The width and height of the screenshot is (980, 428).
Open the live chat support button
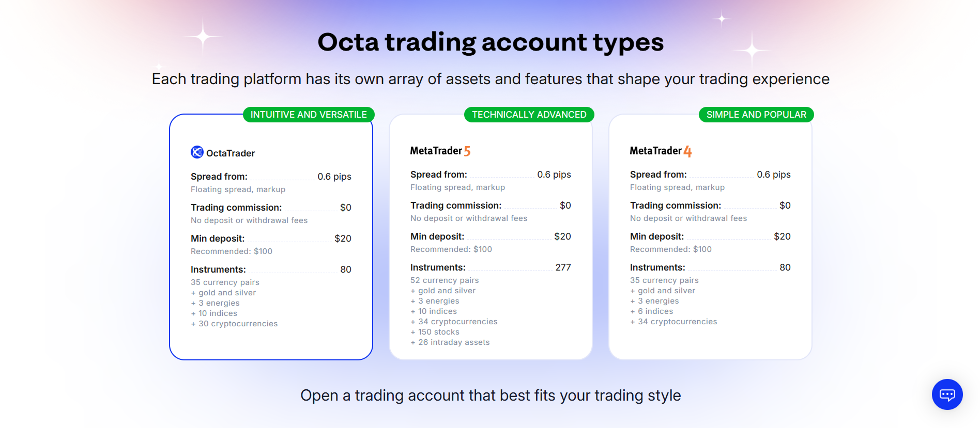click(947, 394)
